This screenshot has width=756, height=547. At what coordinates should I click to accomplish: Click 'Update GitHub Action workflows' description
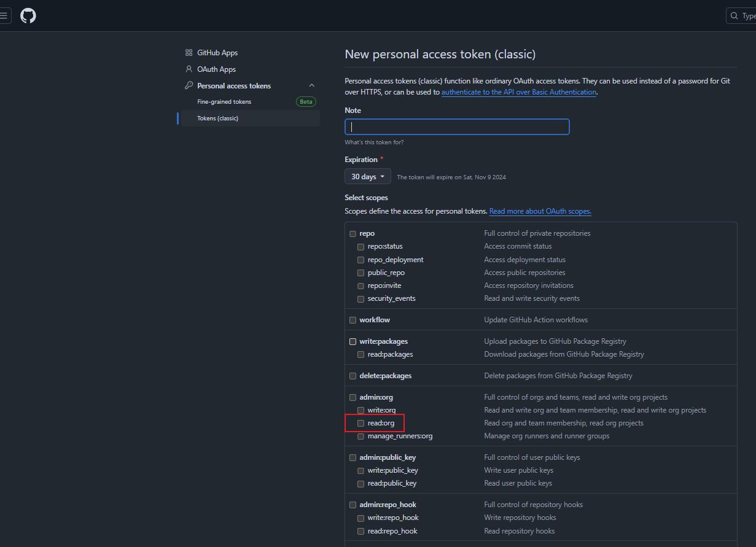(536, 320)
